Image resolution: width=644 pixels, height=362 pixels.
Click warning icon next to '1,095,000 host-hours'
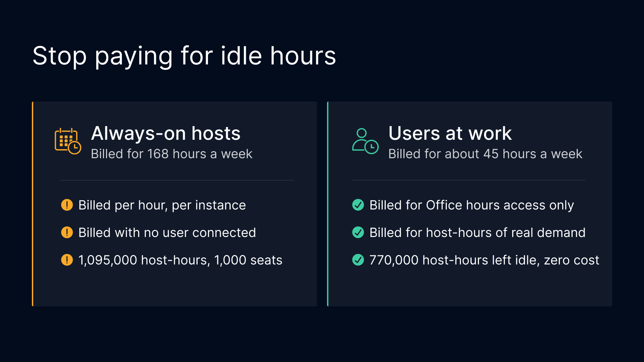[67, 260]
